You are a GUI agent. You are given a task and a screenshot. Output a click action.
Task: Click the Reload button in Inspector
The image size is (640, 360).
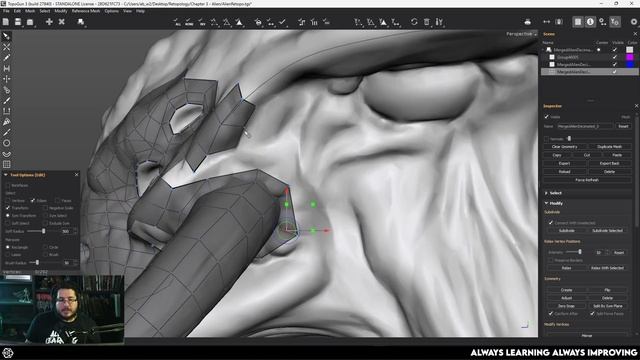tap(564, 172)
